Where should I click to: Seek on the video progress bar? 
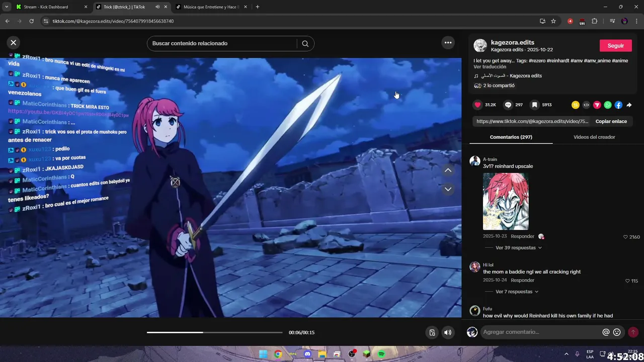pos(214,332)
